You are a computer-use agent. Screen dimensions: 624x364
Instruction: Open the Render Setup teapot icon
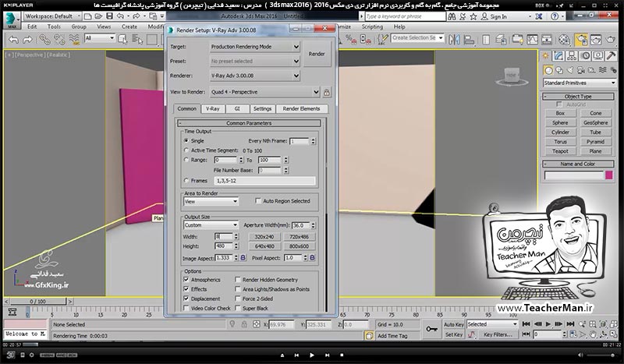point(581,40)
